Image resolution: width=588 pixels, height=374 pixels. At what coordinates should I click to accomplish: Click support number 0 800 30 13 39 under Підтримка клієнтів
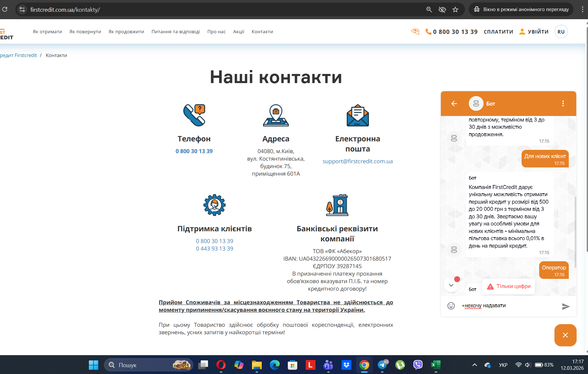215,241
